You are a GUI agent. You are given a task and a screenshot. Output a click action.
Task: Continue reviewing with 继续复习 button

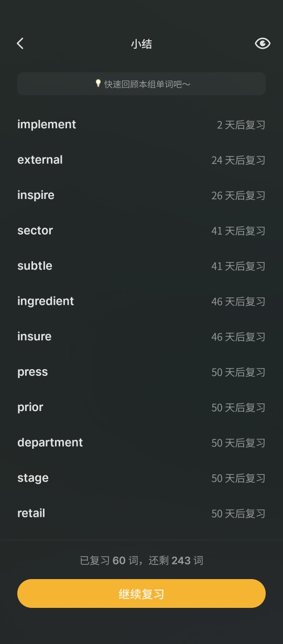(x=141, y=593)
